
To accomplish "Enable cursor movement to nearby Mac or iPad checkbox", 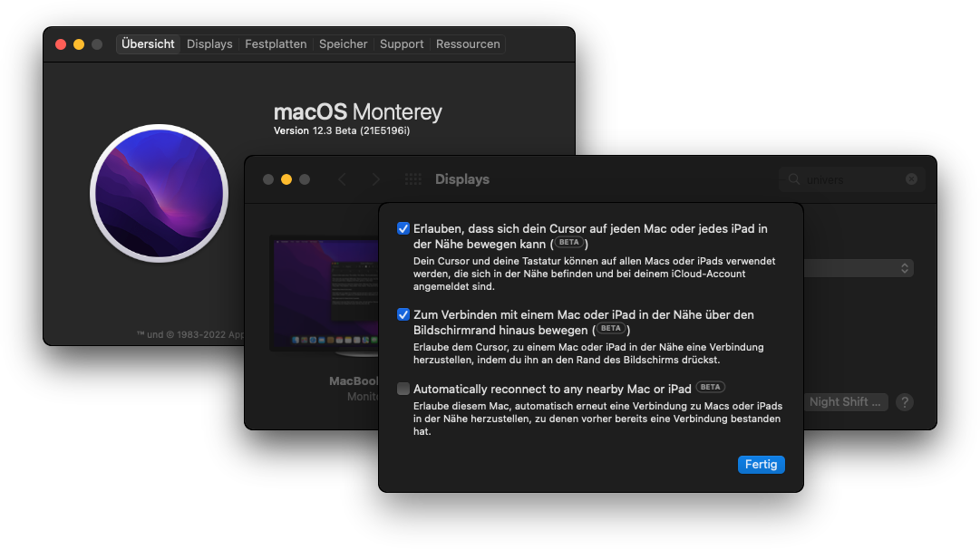I will pyautogui.click(x=403, y=228).
